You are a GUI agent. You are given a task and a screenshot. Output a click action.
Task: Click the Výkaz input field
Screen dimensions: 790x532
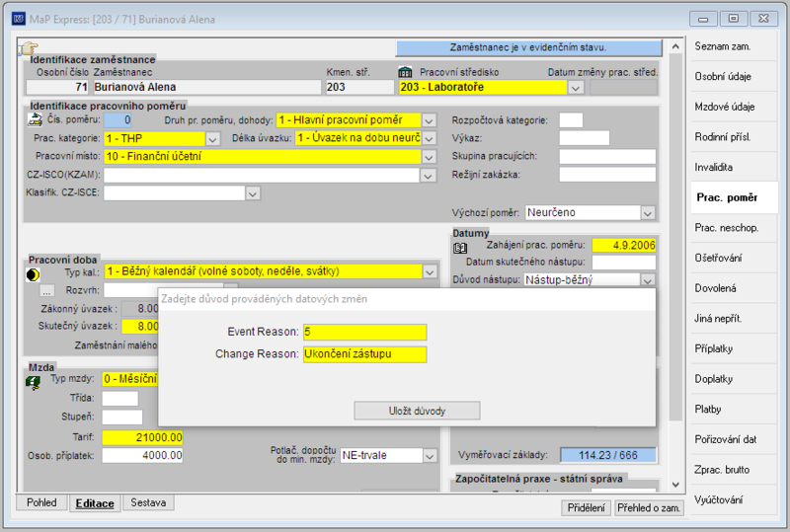point(585,138)
